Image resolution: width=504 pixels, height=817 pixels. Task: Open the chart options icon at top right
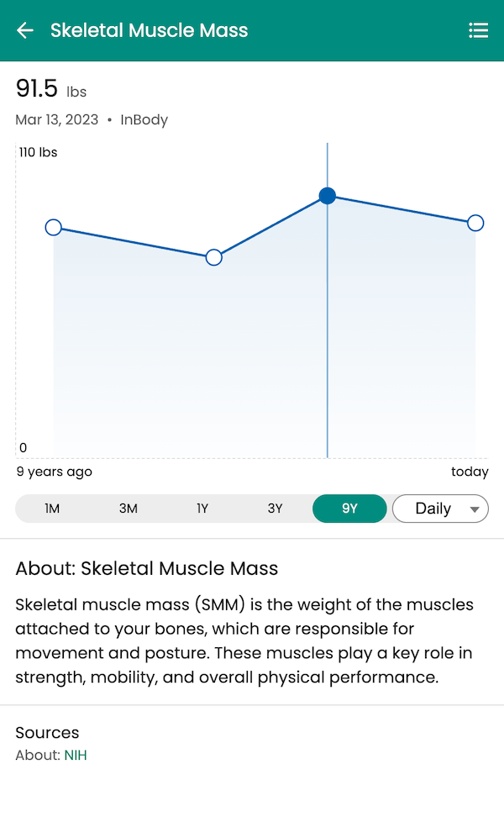point(479,30)
